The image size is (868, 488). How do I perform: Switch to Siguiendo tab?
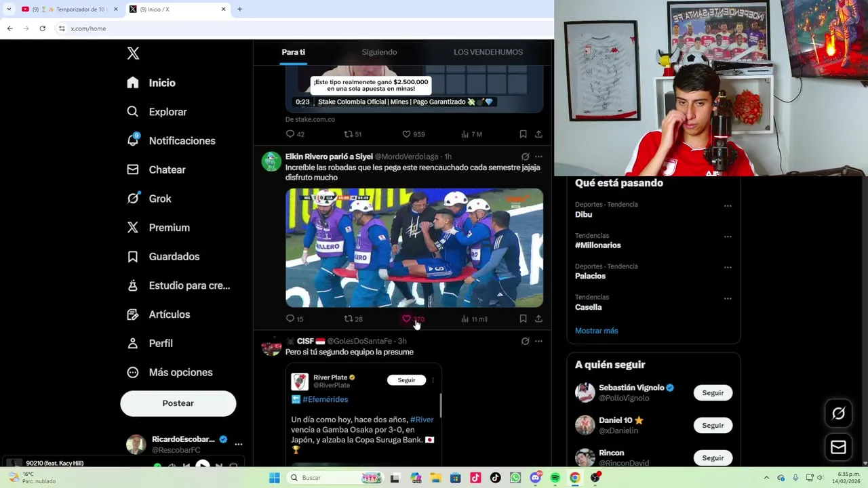[379, 52]
